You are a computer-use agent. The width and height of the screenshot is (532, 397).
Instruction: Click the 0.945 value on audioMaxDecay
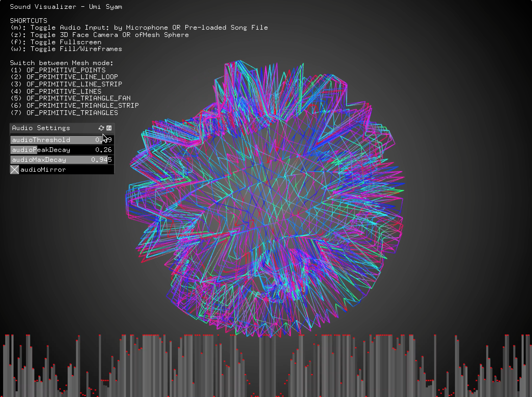point(101,160)
